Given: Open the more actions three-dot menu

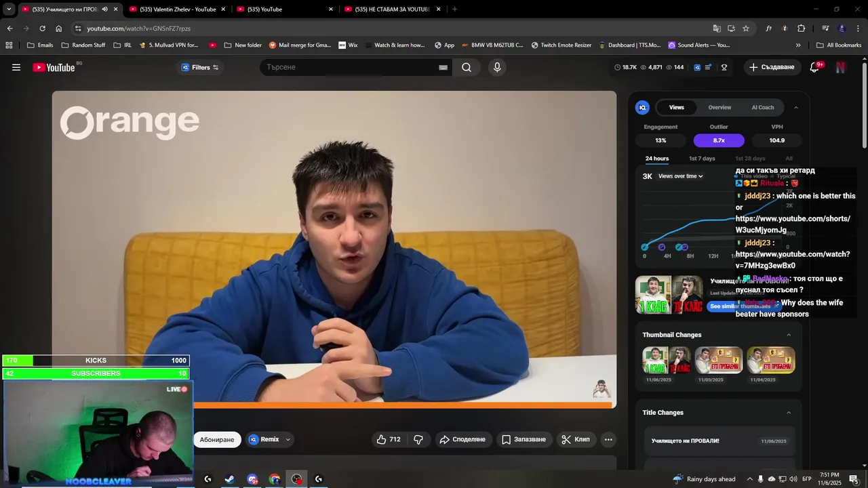Looking at the screenshot, I should (x=608, y=439).
